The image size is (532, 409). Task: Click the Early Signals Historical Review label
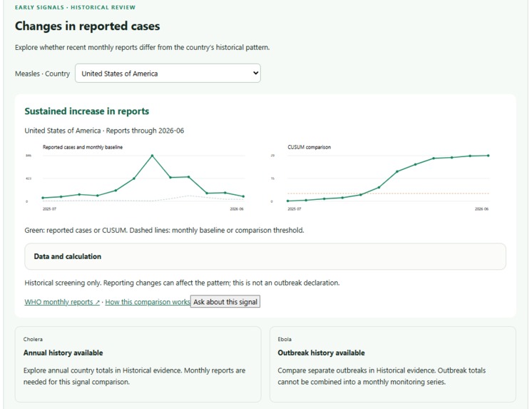pos(75,7)
